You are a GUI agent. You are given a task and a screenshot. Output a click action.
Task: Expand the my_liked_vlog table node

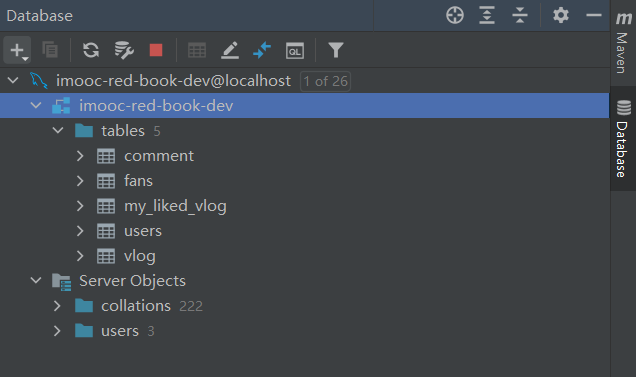pos(80,206)
